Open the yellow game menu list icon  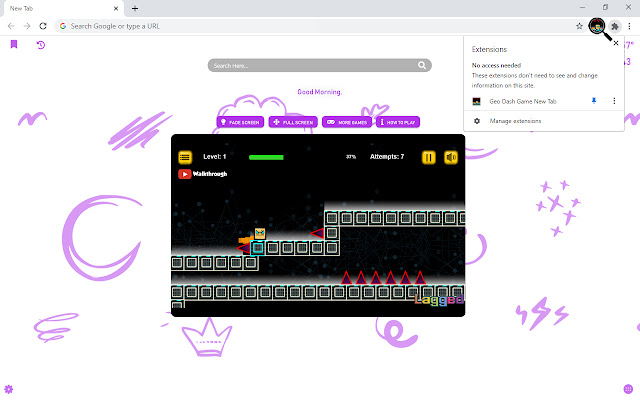[185, 157]
